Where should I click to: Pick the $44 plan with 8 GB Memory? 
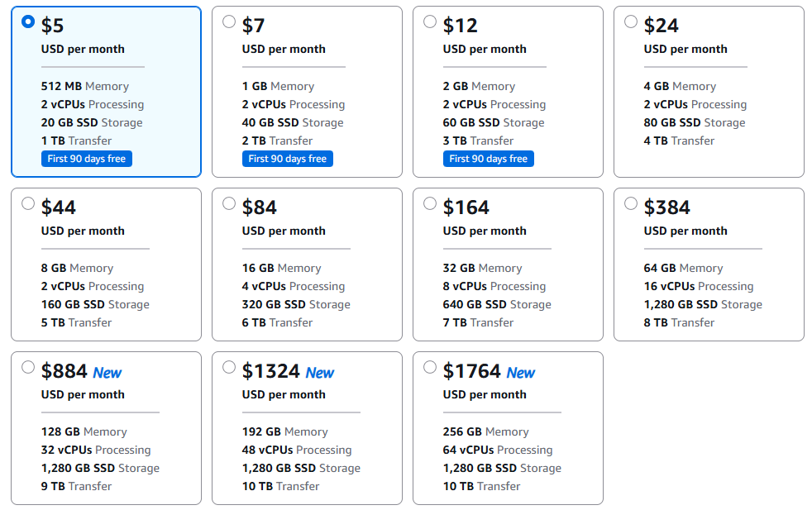27,203
